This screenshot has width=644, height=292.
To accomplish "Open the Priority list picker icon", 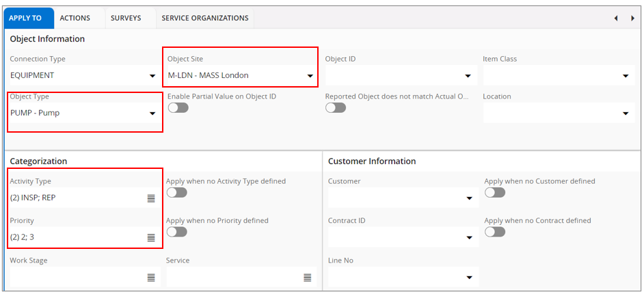I will pyautogui.click(x=151, y=238).
